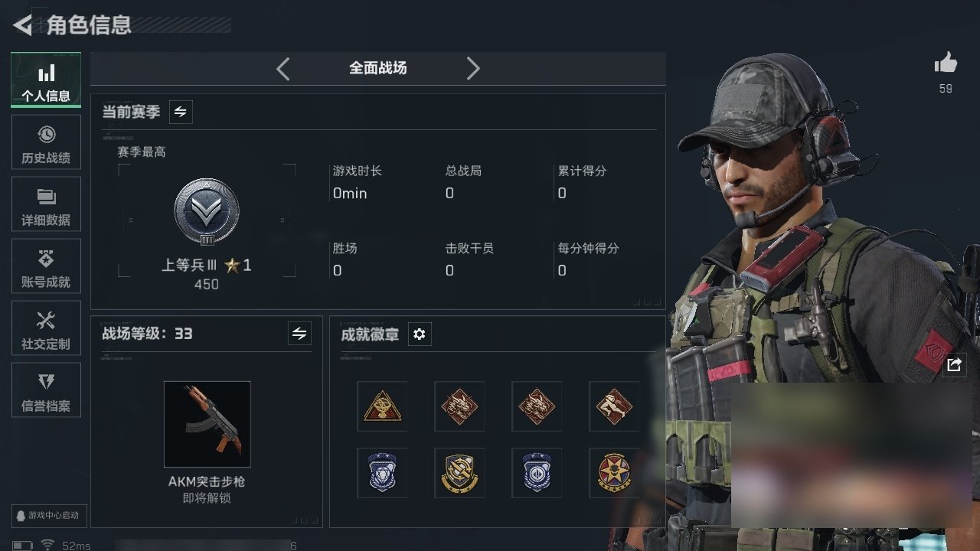Open the 全面战场 mode selector
The width and height of the screenshot is (980, 551).
[x=378, y=68]
